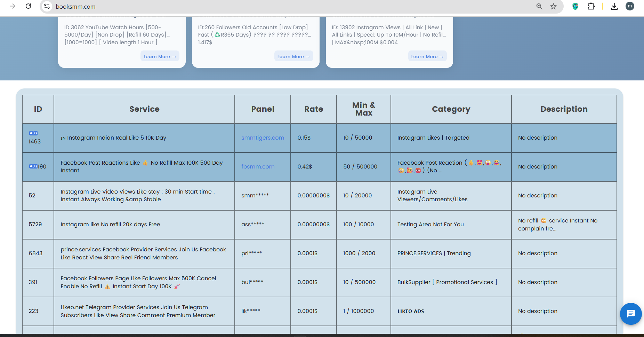644x337 pixels.
Task: Open the blue live chat bubble
Action: [x=630, y=314]
